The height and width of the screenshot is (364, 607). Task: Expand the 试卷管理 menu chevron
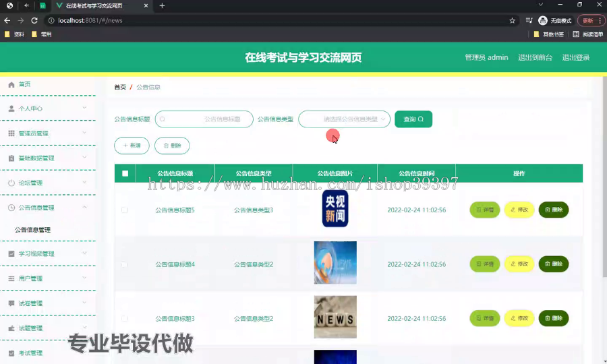click(84, 303)
